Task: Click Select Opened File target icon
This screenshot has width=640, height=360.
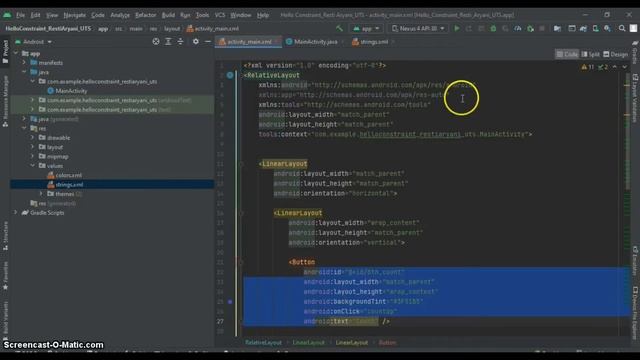Action: [x=156, y=42]
